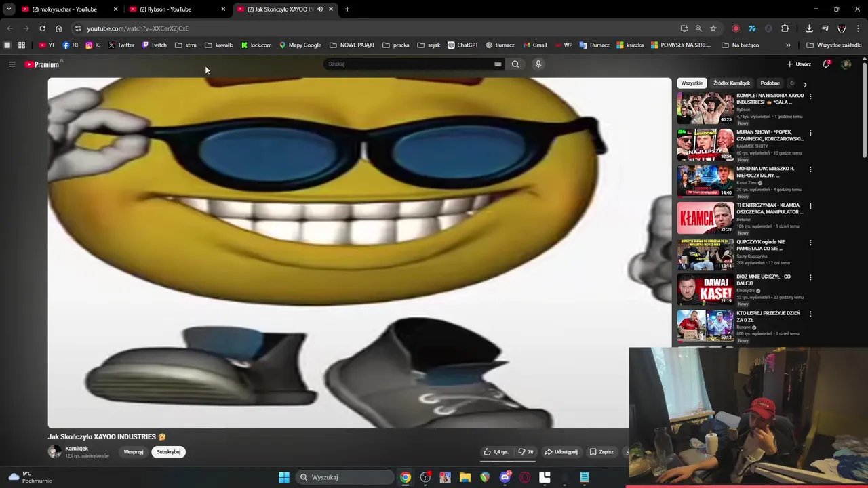The width and height of the screenshot is (868, 488).
Task: Open the Mapy Google bookmark
Action: (300, 45)
